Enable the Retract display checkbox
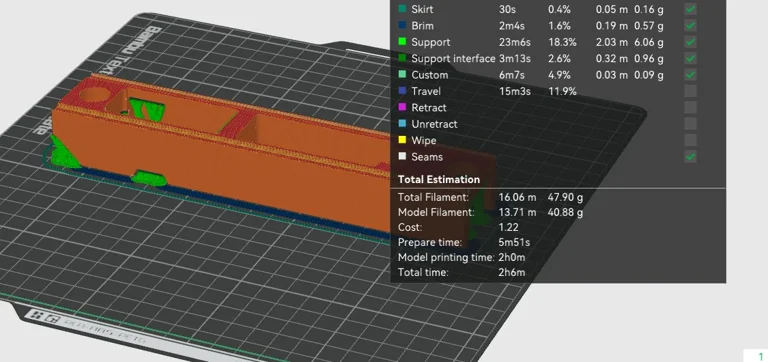Viewport: 768px width, 362px height. click(690, 107)
